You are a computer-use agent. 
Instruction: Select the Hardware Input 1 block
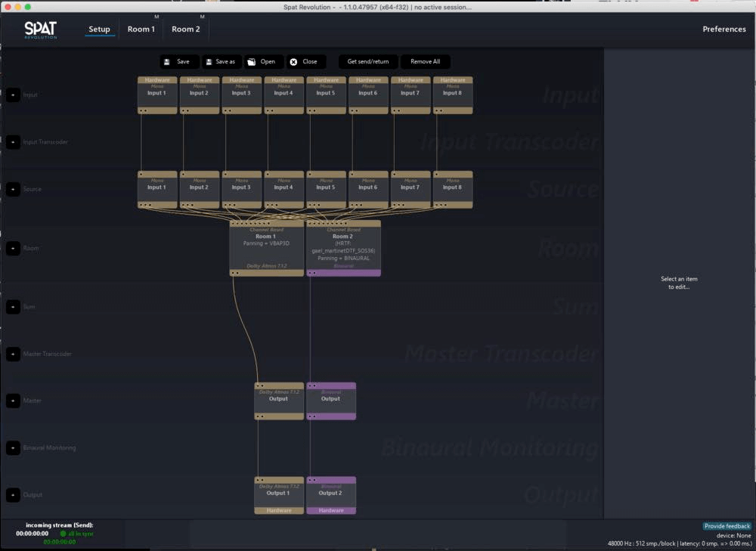pyautogui.click(x=157, y=94)
